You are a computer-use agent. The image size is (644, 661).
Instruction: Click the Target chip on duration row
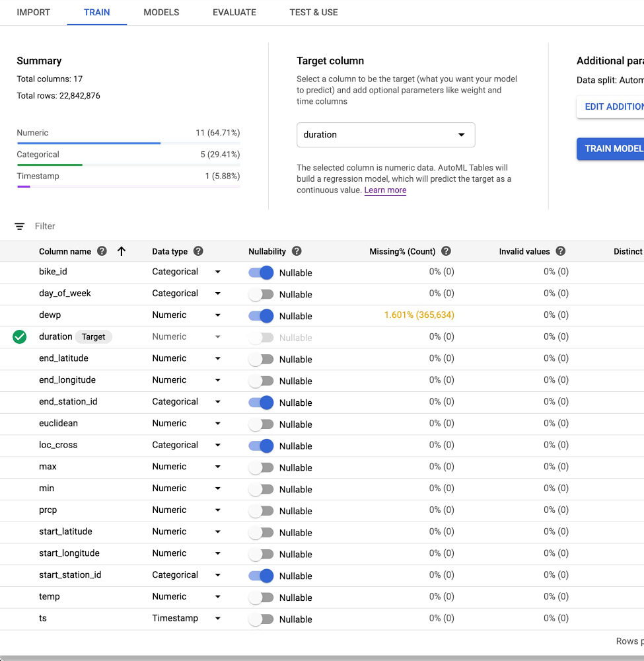pyautogui.click(x=94, y=337)
